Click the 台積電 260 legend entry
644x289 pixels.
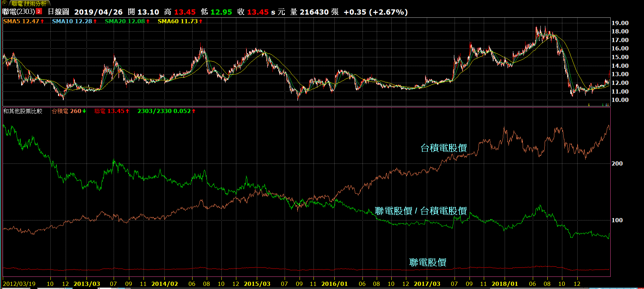tap(66, 111)
